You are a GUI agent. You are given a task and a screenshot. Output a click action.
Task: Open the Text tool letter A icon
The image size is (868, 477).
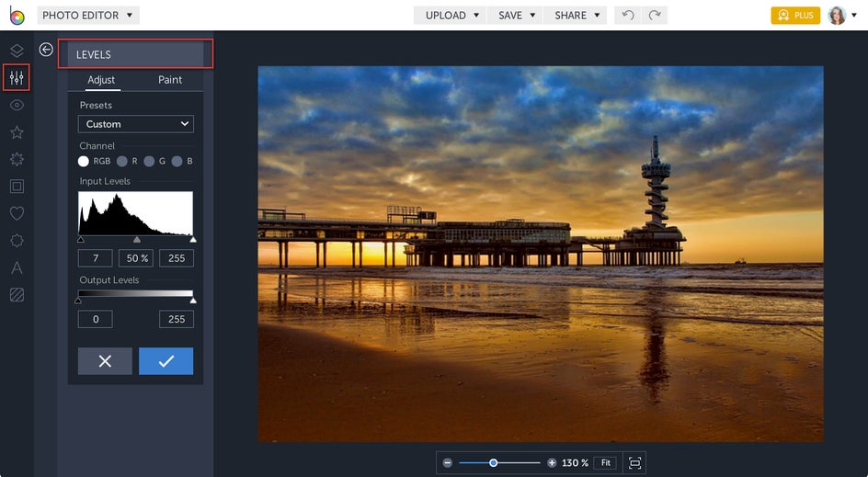click(16, 268)
